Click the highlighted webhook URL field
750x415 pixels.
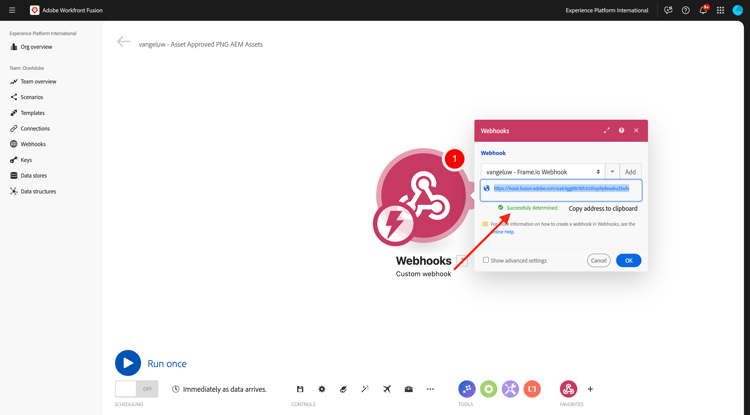pos(561,190)
